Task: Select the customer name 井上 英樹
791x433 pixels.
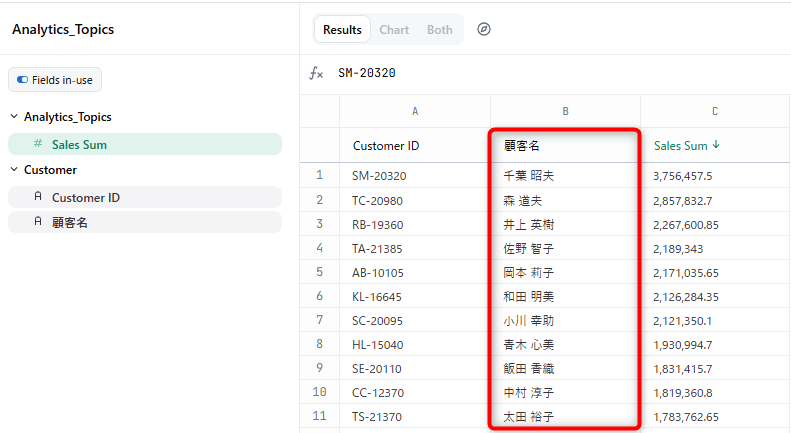Action: pyautogui.click(x=528, y=225)
